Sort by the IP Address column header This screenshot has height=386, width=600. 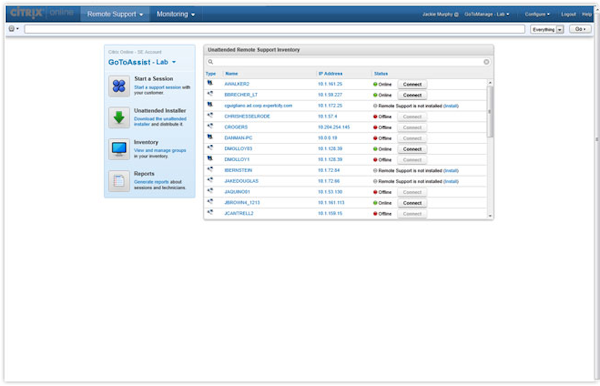(330, 73)
